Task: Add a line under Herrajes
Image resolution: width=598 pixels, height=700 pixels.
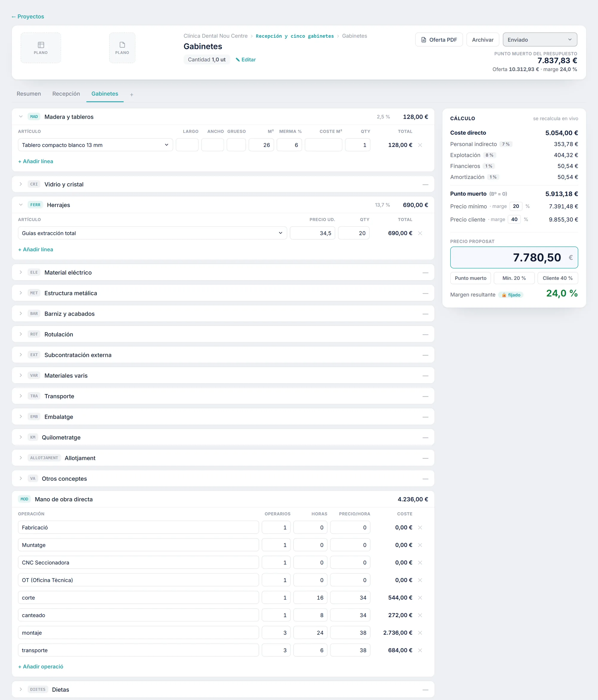Action: [36, 249]
